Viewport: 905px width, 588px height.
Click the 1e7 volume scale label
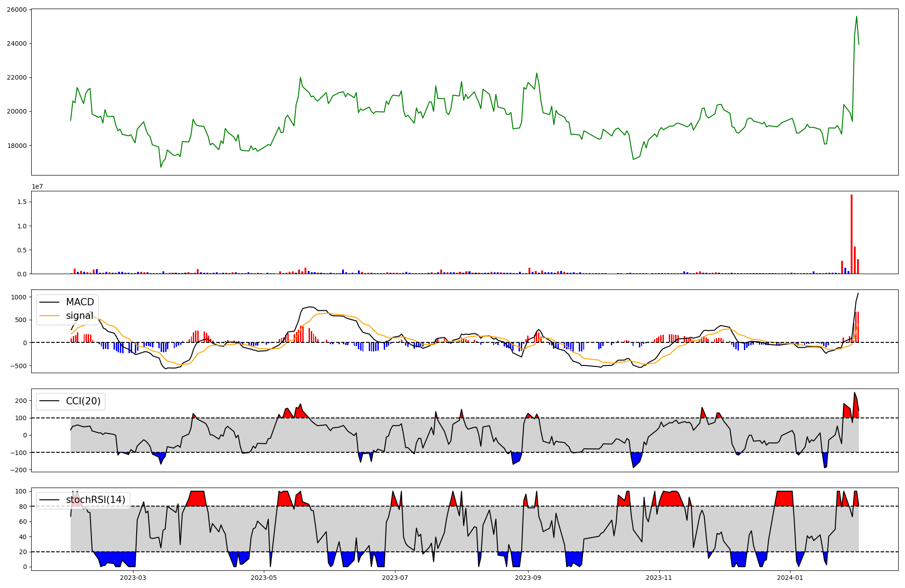tap(37, 186)
